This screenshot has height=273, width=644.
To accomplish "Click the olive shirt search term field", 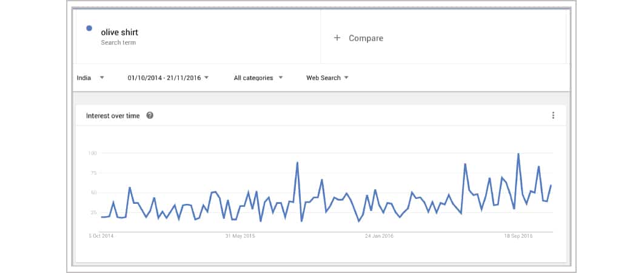I will [x=120, y=32].
